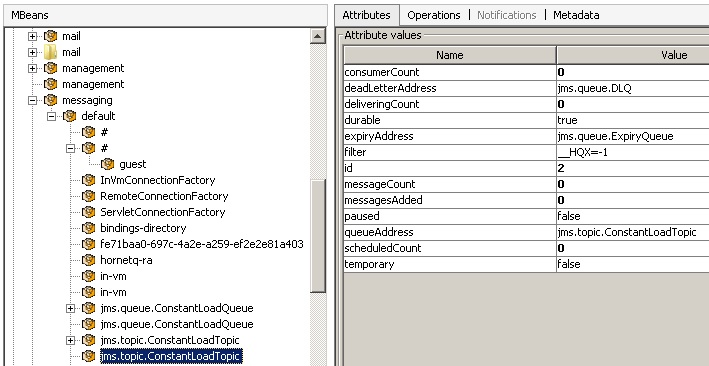Screen dimensions: 709x366
Task: Open the Operations tab
Action: pyautogui.click(x=434, y=15)
